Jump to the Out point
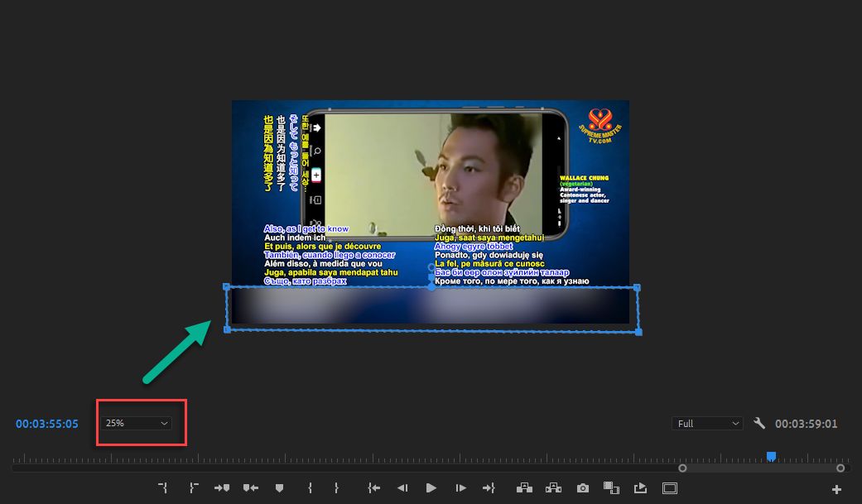The image size is (862, 504). [x=489, y=487]
